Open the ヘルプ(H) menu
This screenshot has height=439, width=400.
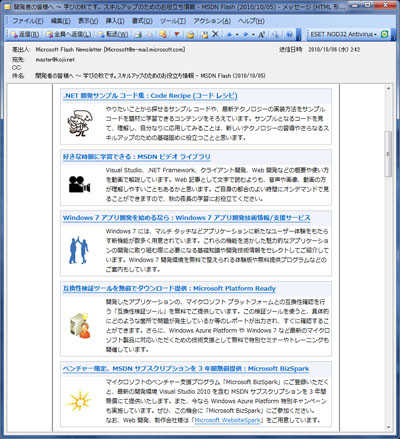point(251,21)
